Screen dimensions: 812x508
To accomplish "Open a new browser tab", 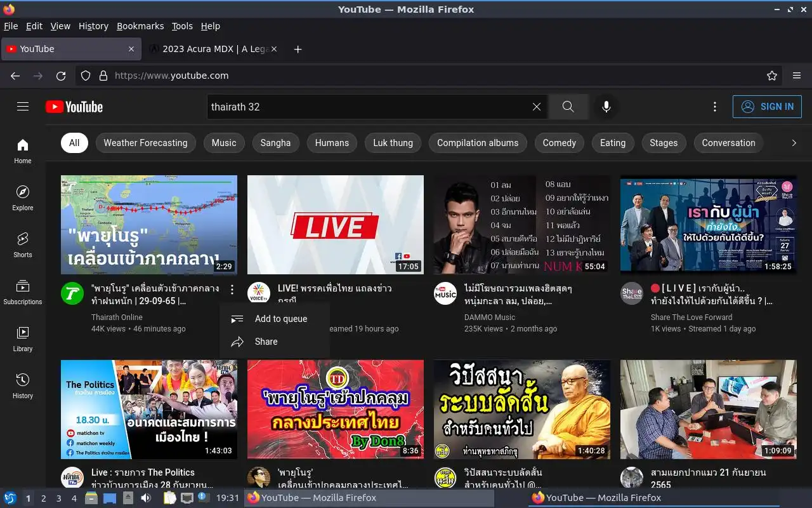I will [298, 49].
